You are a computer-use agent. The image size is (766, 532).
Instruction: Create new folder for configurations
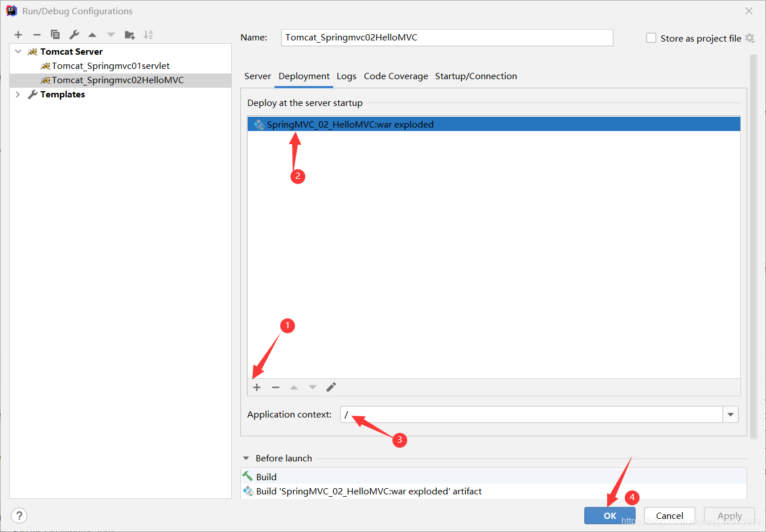point(130,35)
